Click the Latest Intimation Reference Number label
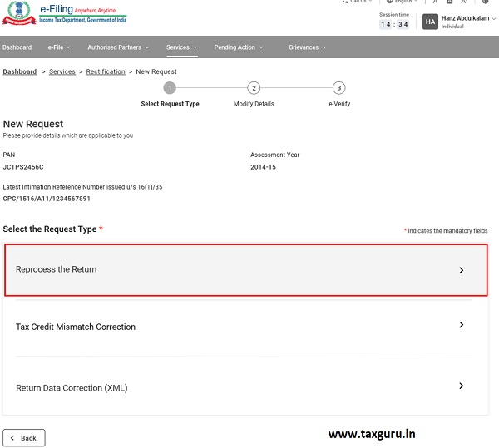The width and height of the screenshot is (499, 448). tap(82, 187)
